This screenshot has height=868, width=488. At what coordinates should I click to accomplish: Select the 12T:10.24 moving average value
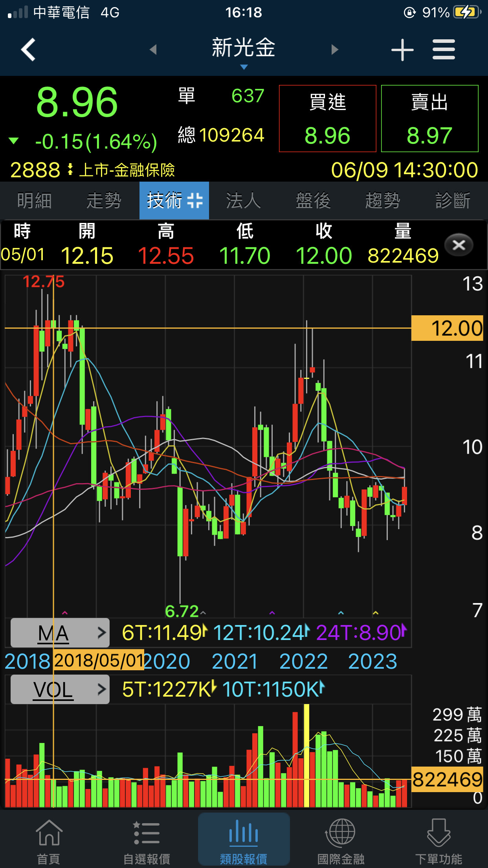click(x=261, y=633)
